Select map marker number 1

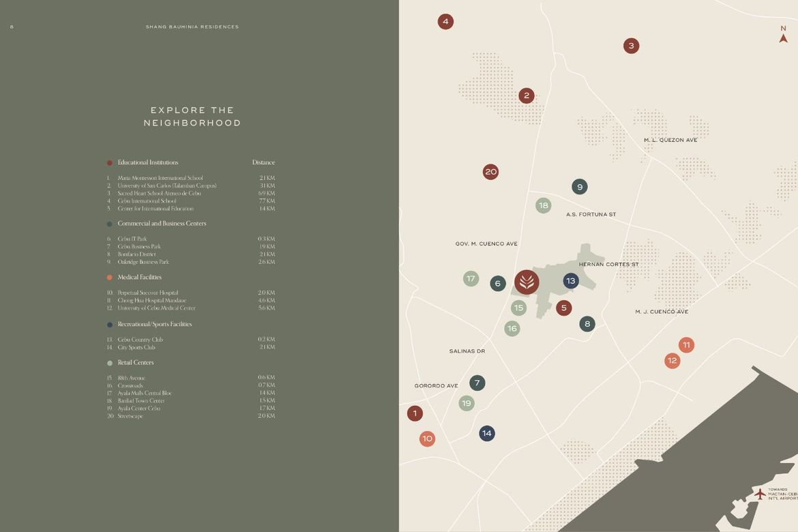415,413
